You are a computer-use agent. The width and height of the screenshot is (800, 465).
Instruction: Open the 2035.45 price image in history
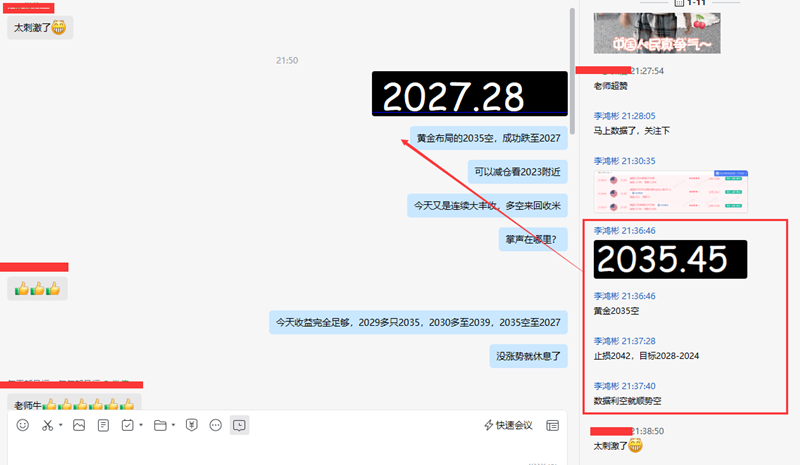click(670, 259)
